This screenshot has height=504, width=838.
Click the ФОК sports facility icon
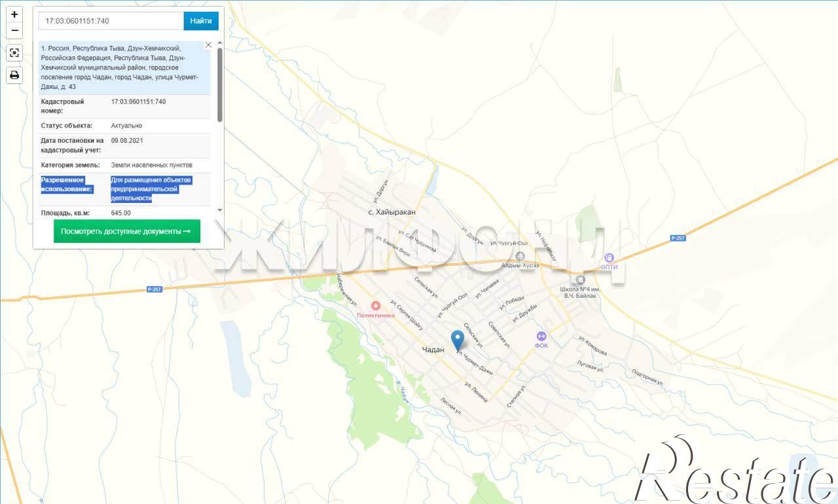point(541,336)
